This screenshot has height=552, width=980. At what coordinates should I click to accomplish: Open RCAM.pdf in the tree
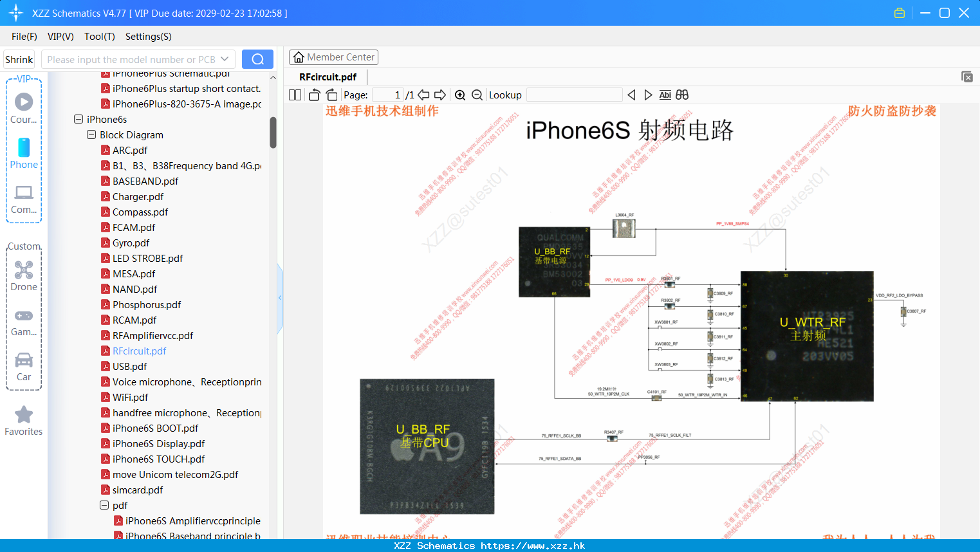point(134,320)
